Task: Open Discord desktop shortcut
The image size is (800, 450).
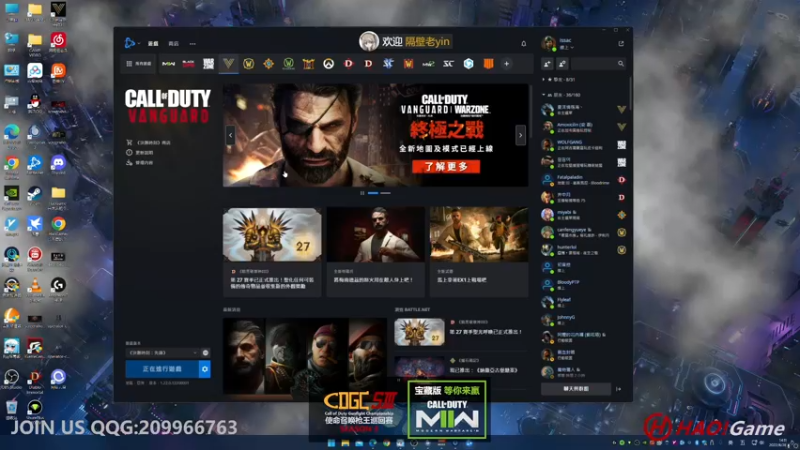Action: click(x=58, y=165)
